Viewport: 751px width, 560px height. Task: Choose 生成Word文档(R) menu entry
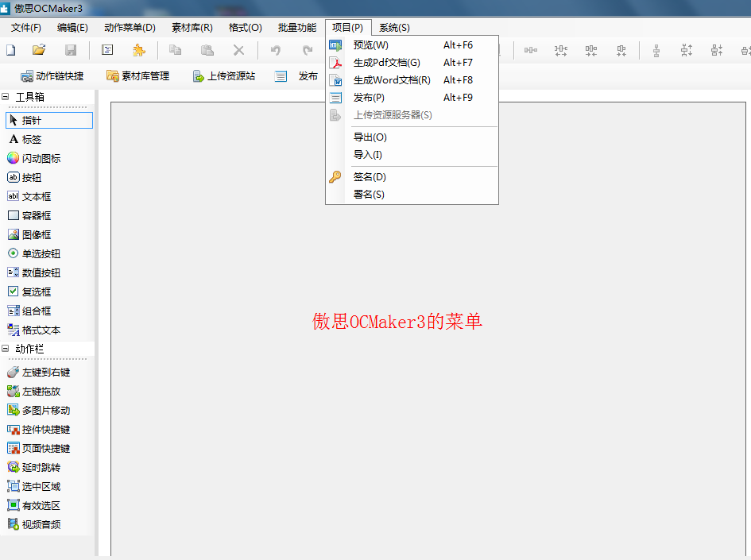412,80
